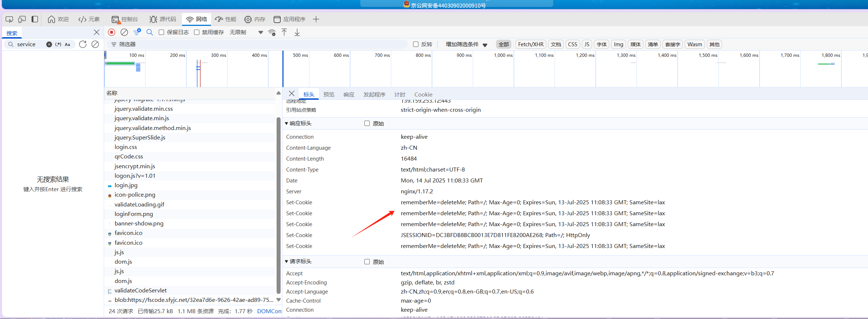Filter requests by Fetch/XHR
Viewport: 868px width, 319px height.
531,44
